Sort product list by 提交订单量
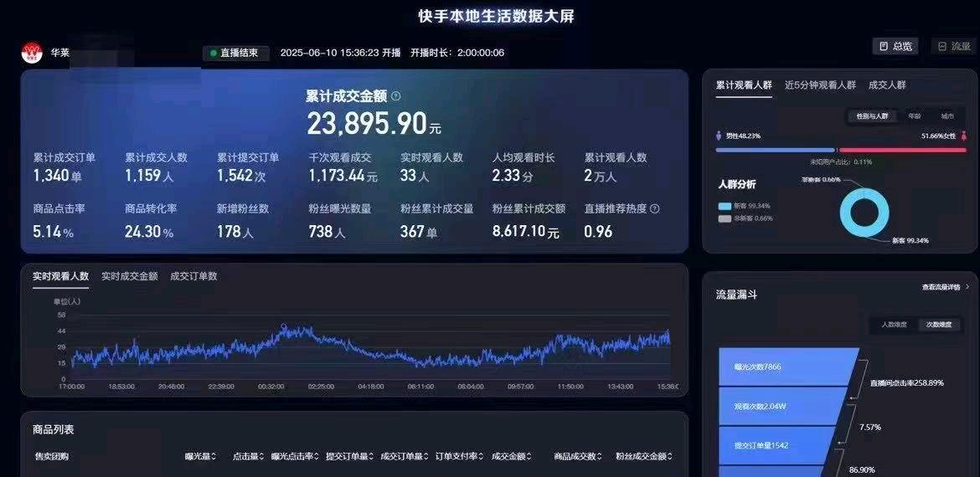This screenshot has height=477, width=980. (x=350, y=456)
